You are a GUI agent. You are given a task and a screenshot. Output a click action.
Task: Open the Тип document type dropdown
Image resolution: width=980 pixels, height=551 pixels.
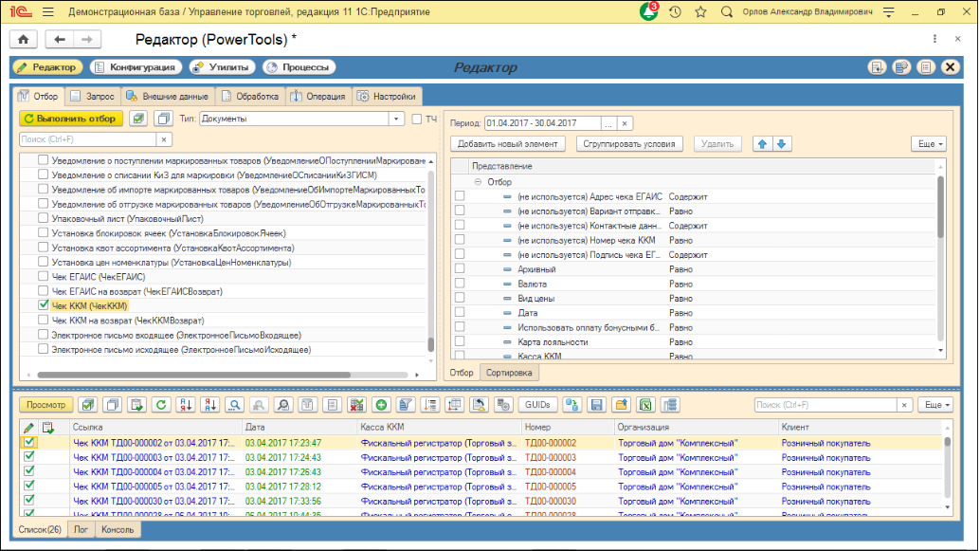[396, 119]
